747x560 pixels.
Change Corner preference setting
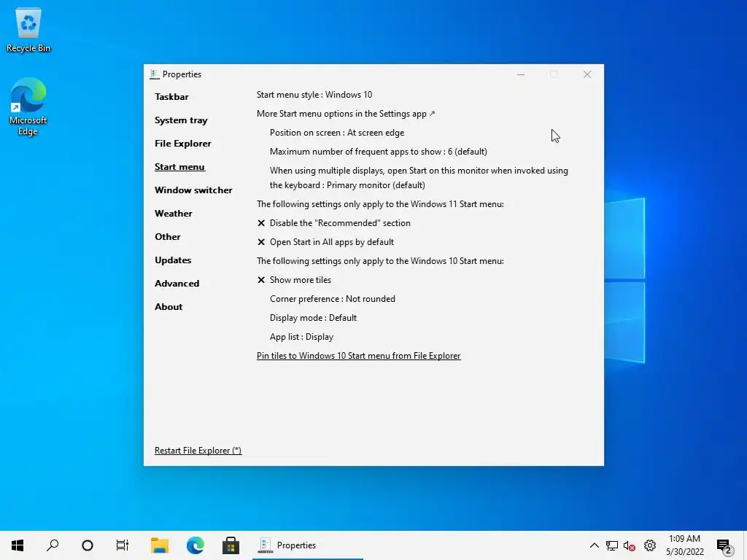[x=333, y=299]
